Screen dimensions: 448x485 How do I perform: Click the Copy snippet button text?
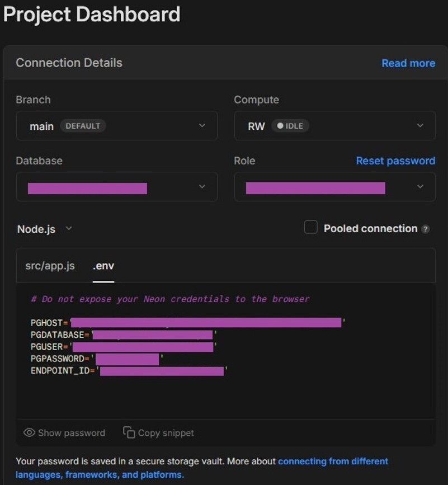[x=166, y=433]
